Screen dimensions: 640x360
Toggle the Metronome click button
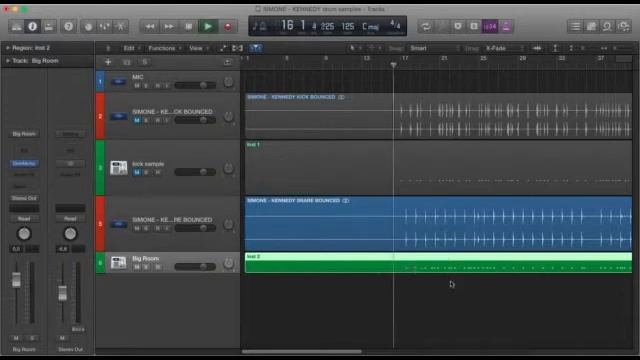(506, 27)
